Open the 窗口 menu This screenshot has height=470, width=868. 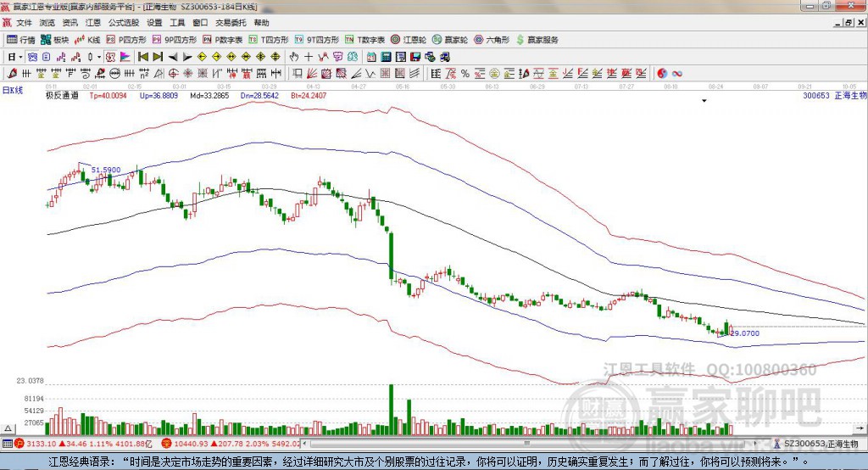200,23
